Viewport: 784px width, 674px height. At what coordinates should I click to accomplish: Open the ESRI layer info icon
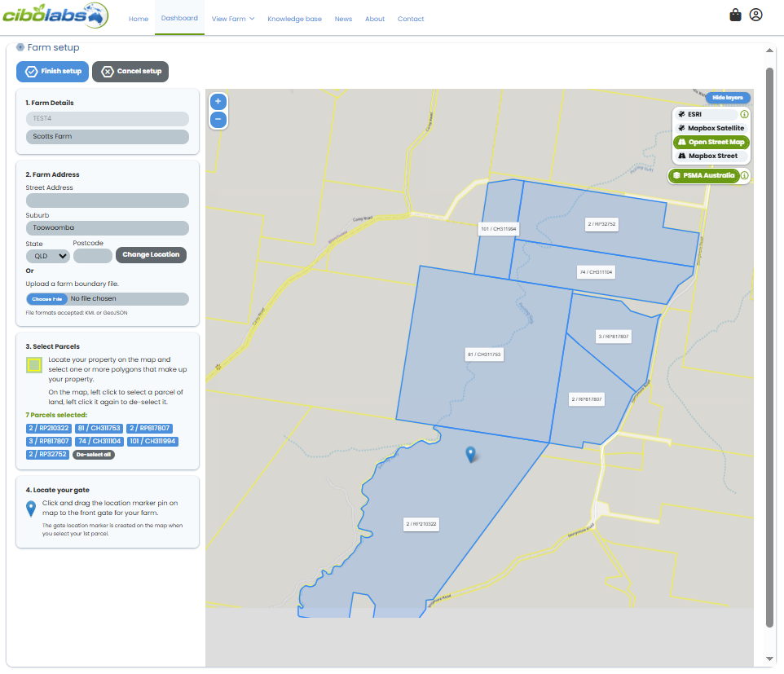[x=744, y=114]
